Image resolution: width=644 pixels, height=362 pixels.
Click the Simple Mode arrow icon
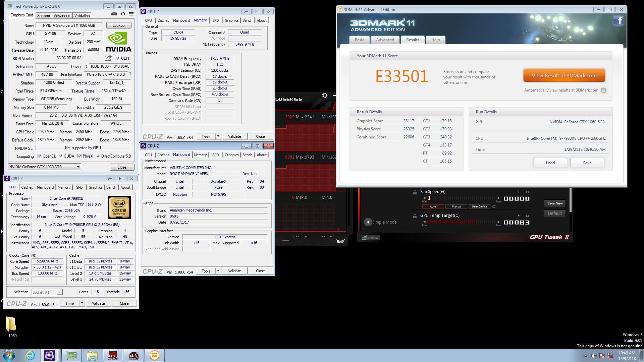pyautogui.click(x=368, y=222)
